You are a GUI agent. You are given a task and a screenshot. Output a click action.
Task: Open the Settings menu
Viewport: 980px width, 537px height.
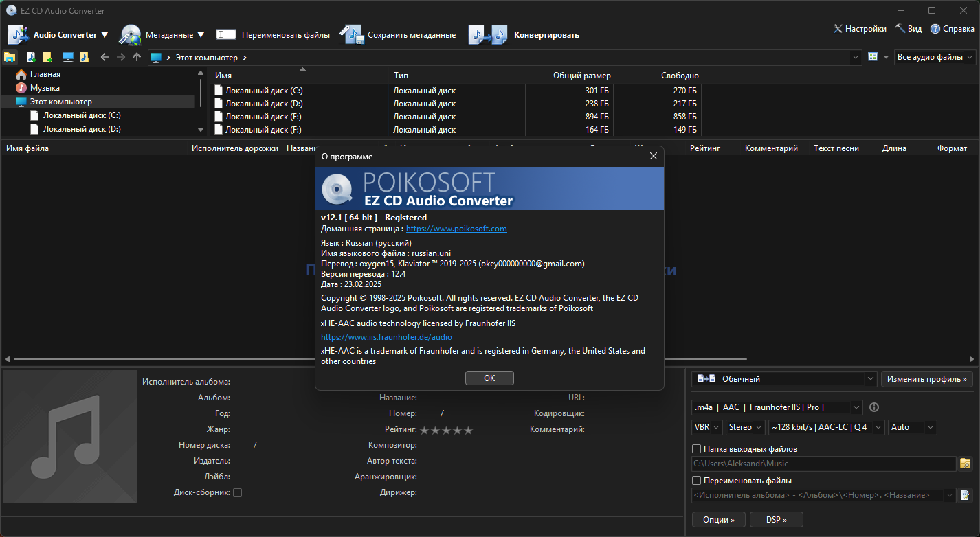[860, 29]
